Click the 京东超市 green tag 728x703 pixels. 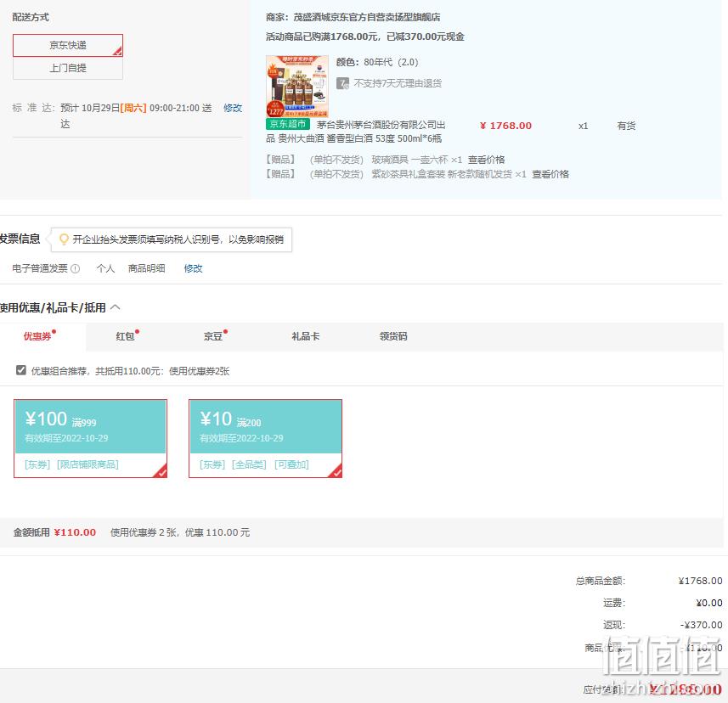pyautogui.click(x=288, y=124)
